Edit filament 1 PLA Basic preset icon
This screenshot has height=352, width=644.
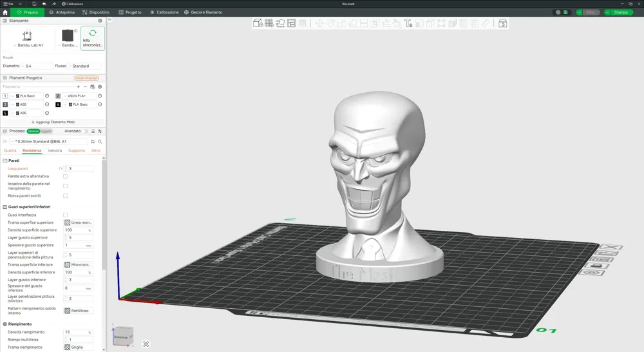pos(47,96)
